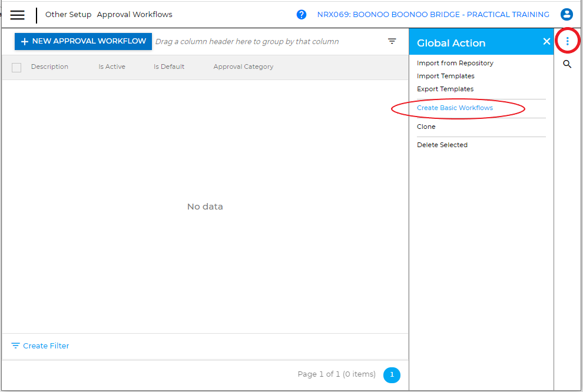Select Export Templates option

(x=445, y=89)
